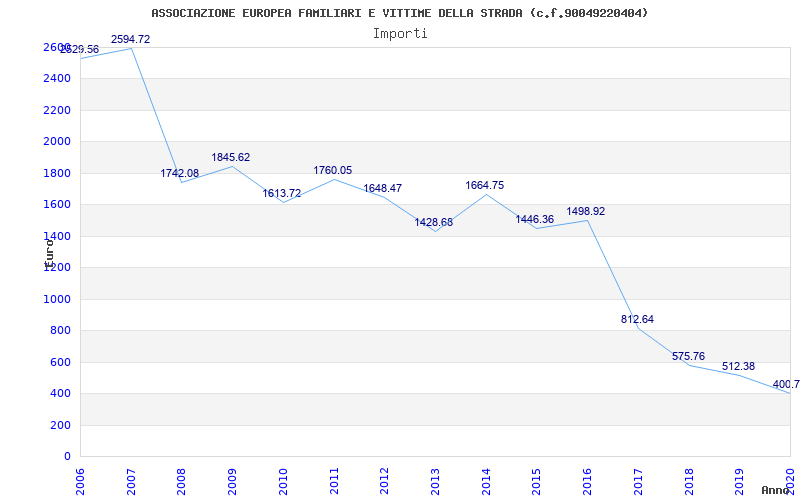This screenshot has height=500, width=800.
Task: Select the data label 1742.08
Action: (180, 173)
